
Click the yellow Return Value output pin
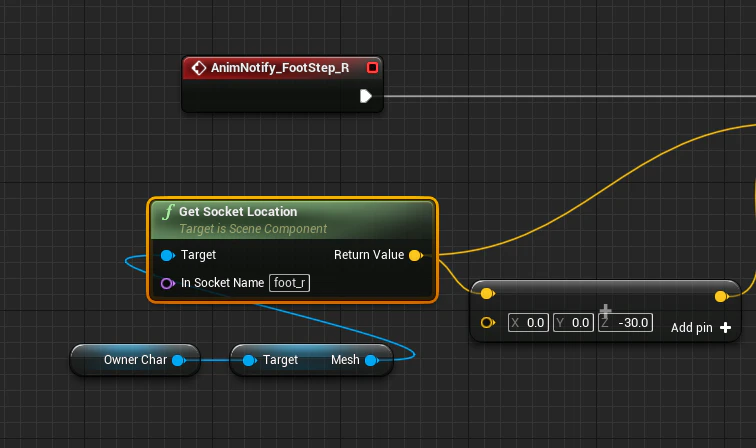416,255
